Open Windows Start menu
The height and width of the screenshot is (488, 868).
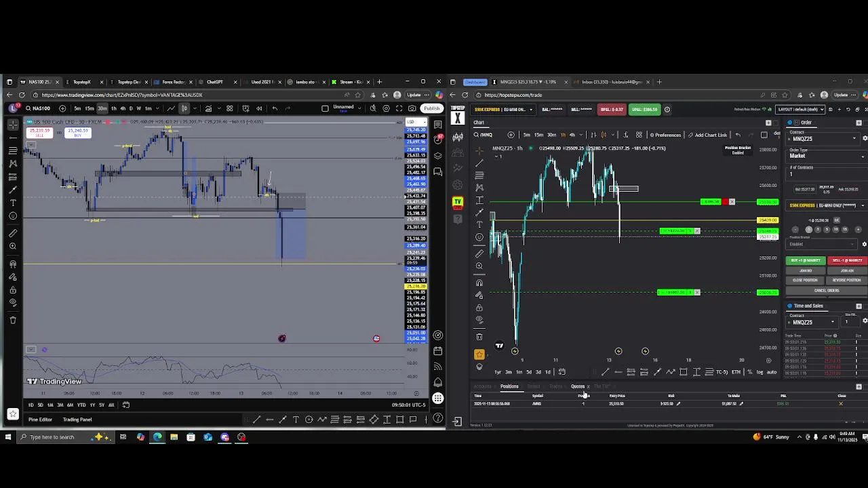point(8,437)
